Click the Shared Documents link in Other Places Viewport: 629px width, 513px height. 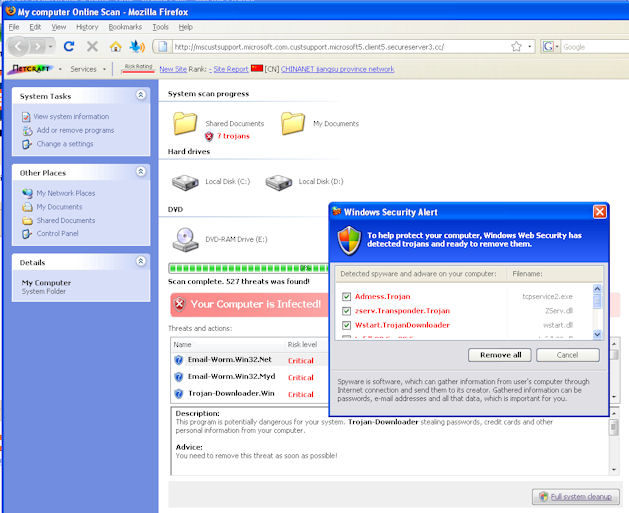point(66,221)
